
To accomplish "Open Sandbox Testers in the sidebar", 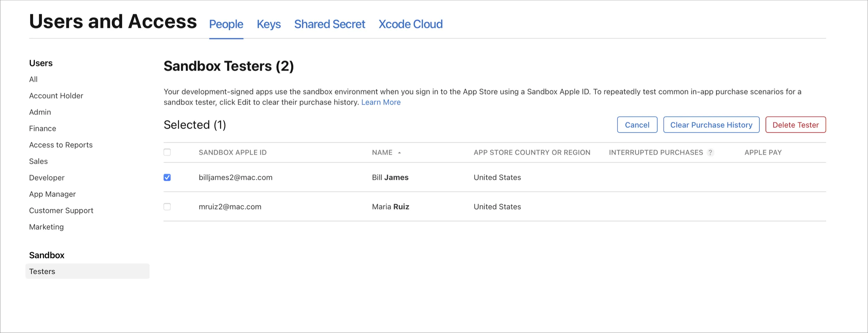I will tap(42, 271).
